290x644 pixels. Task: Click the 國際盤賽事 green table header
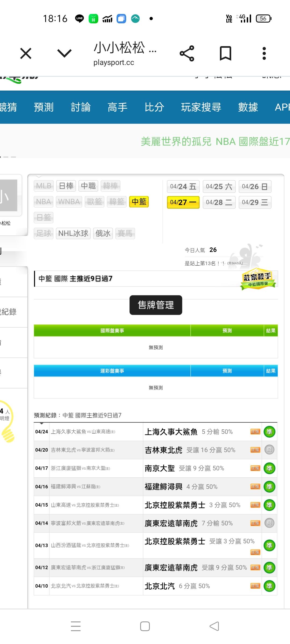(x=112, y=331)
